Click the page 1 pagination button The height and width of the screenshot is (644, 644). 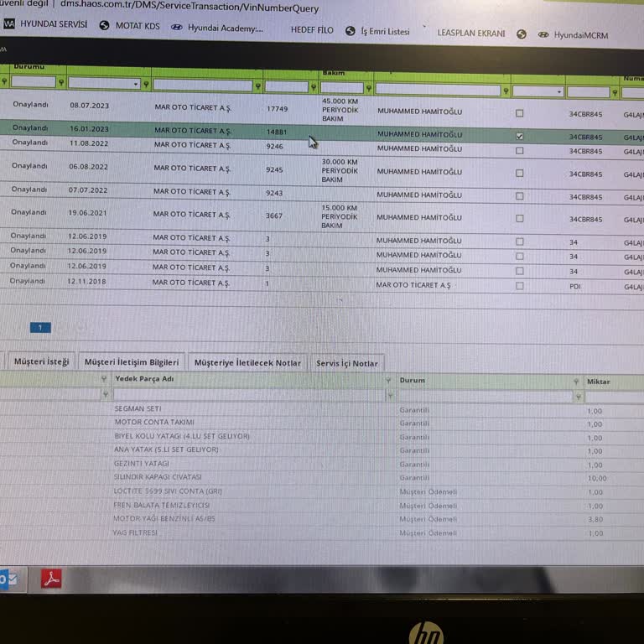point(40,328)
